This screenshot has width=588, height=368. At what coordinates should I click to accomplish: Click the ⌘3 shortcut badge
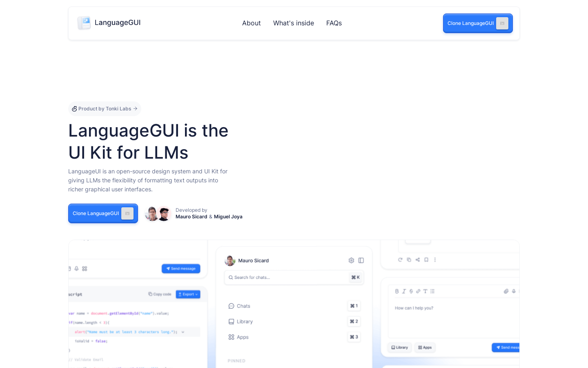[x=354, y=337]
